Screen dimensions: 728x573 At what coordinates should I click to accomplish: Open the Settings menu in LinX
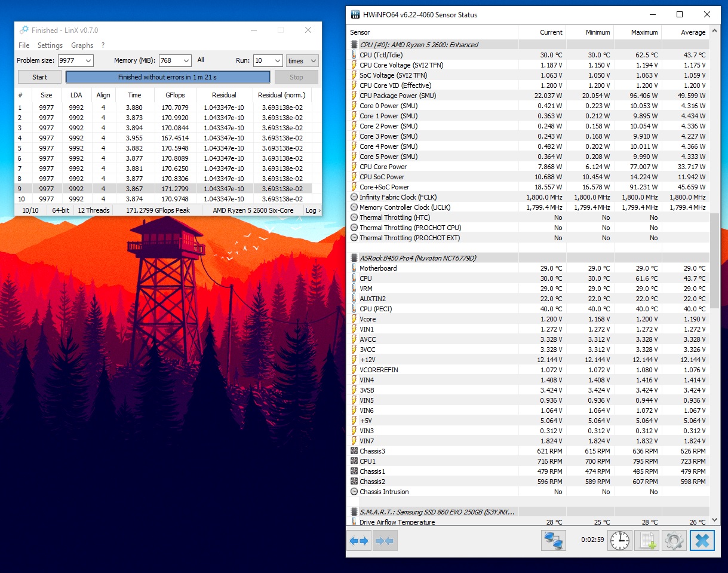[50, 45]
